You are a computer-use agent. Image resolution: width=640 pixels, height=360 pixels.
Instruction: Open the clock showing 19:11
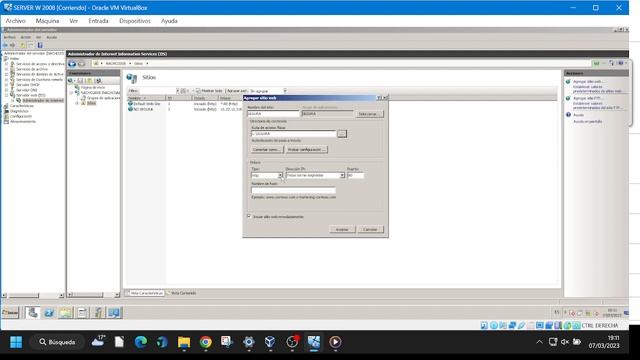point(604,342)
